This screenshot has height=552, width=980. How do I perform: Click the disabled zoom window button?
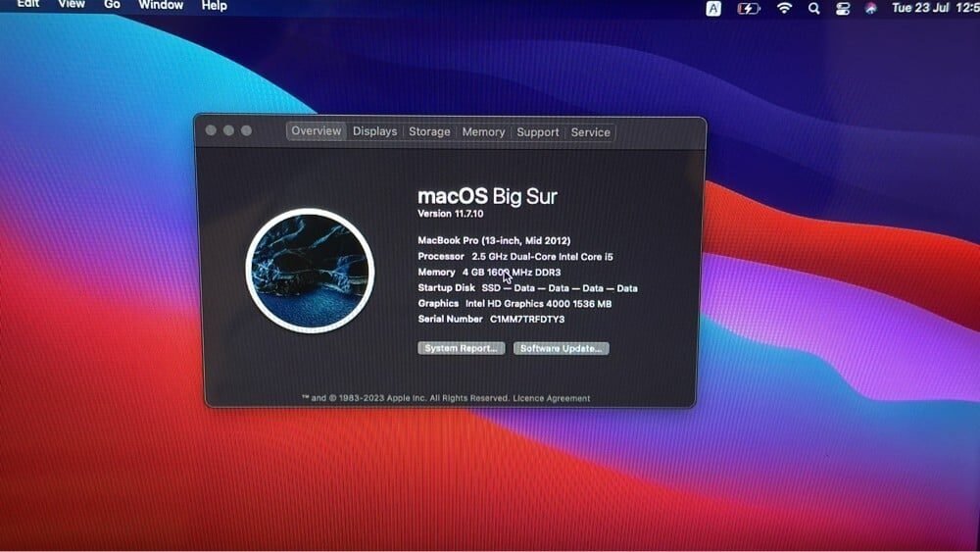point(246,130)
